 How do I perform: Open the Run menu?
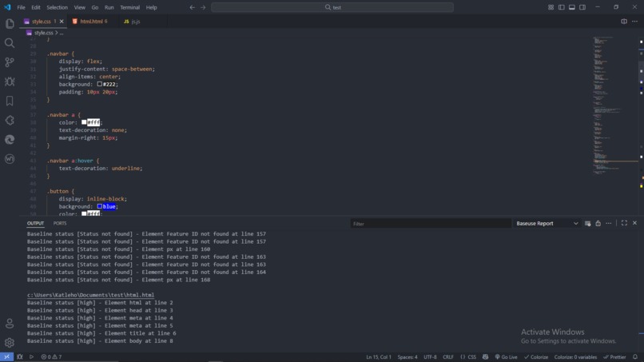109,7
